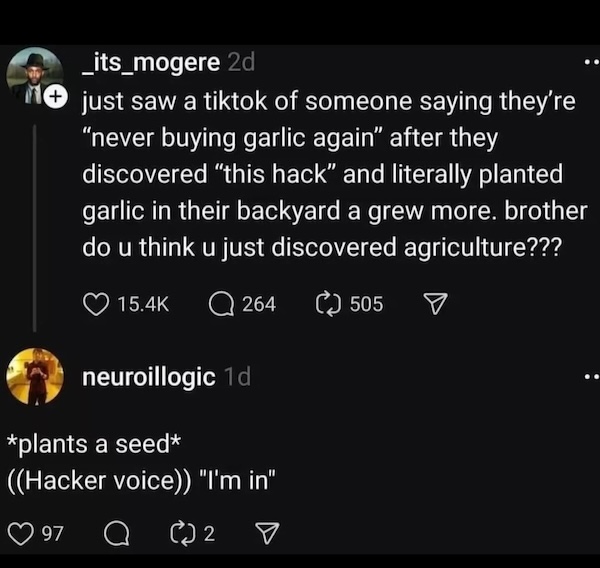View the 15.4K likes count
The width and height of the screenshot is (600, 568).
143,304
